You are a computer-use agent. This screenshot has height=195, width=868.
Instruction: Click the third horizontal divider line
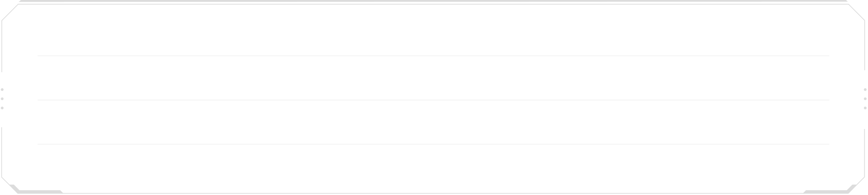433,144
